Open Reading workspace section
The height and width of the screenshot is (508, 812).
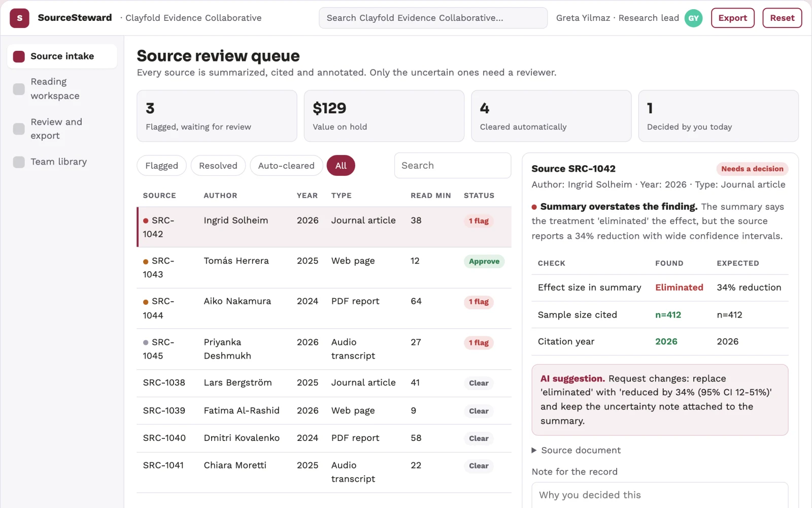(62, 89)
